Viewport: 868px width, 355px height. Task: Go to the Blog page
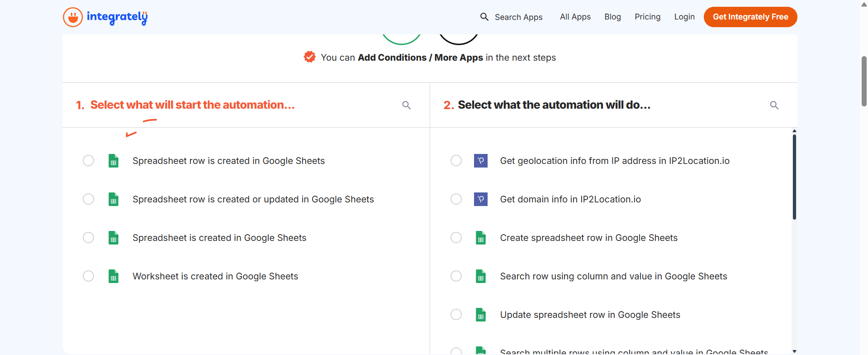click(x=612, y=17)
